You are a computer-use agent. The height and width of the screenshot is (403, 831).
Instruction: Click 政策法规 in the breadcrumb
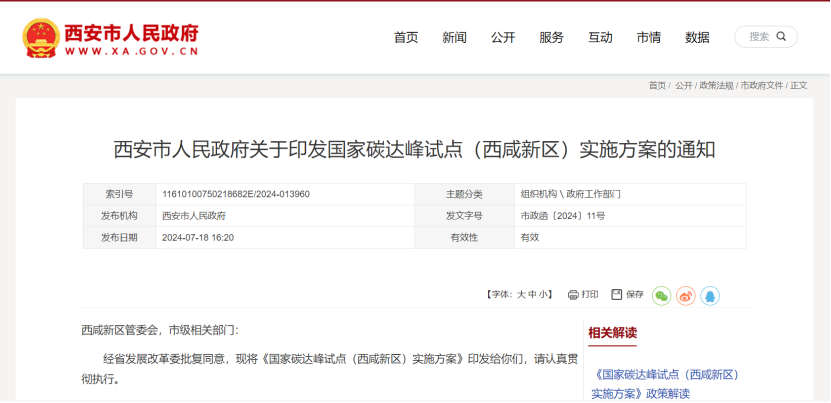[x=716, y=86]
